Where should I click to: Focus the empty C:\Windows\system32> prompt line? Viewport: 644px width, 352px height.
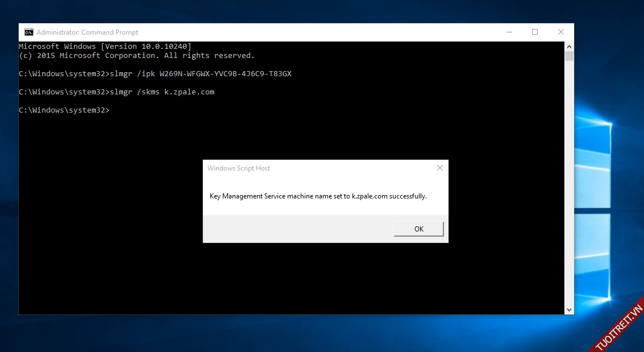[64, 110]
